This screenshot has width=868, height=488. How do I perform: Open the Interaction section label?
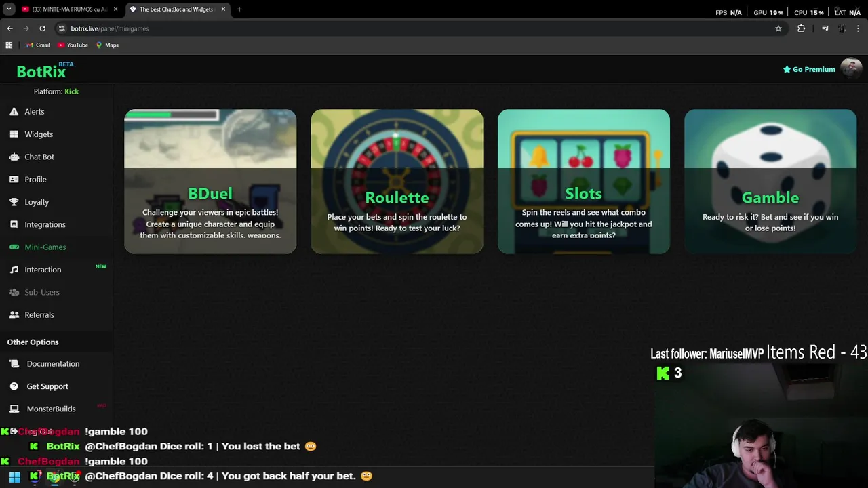point(43,270)
